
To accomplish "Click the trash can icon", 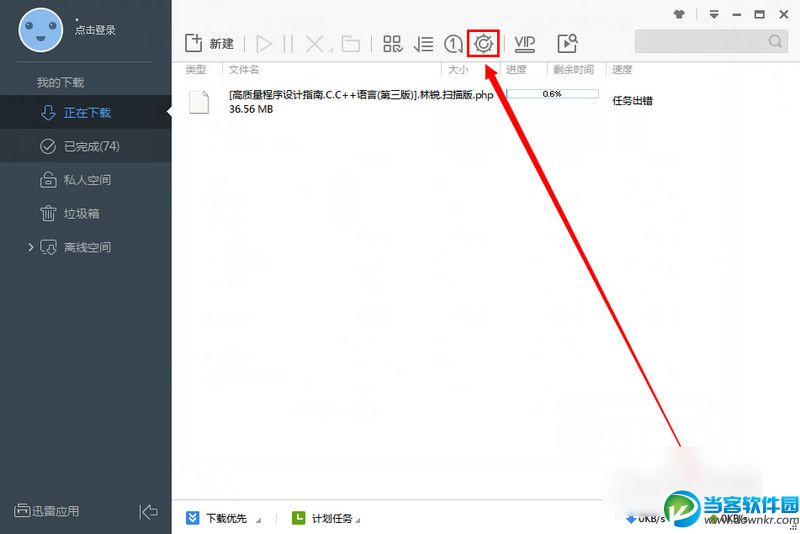I will 48,213.
